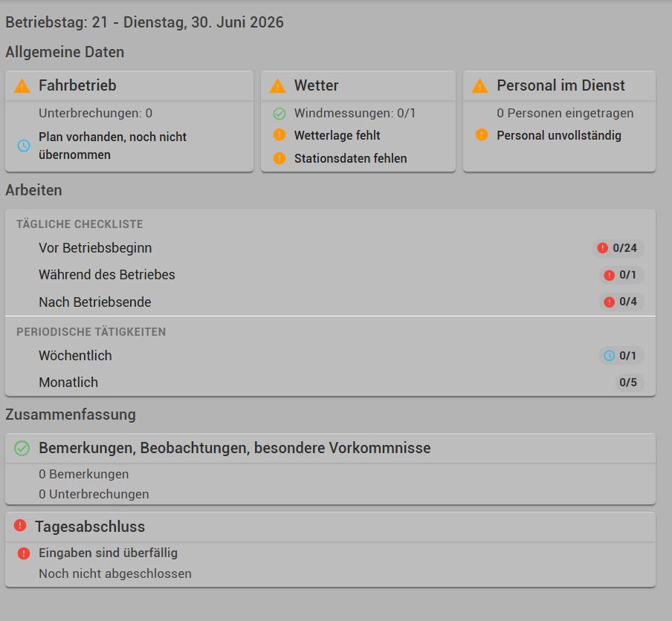Open the Nach Betriebsende checklist row
672x621 pixels.
click(331, 302)
